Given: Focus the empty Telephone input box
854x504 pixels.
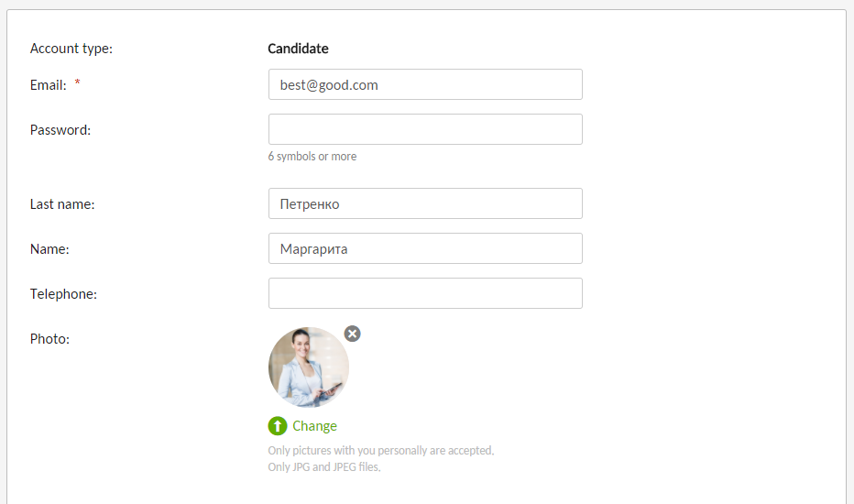Looking at the screenshot, I should tap(425, 293).
